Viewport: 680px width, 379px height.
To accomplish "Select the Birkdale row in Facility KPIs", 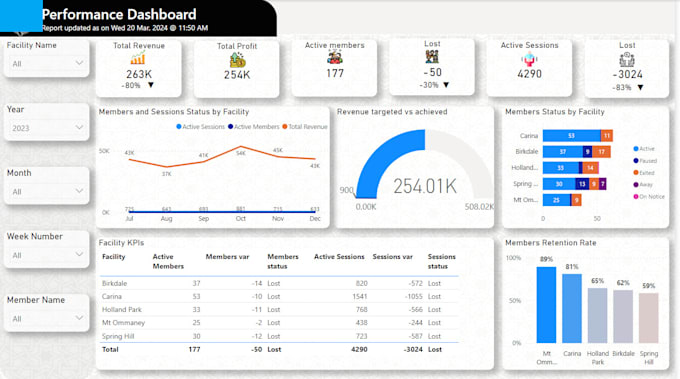I will [279, 283].
